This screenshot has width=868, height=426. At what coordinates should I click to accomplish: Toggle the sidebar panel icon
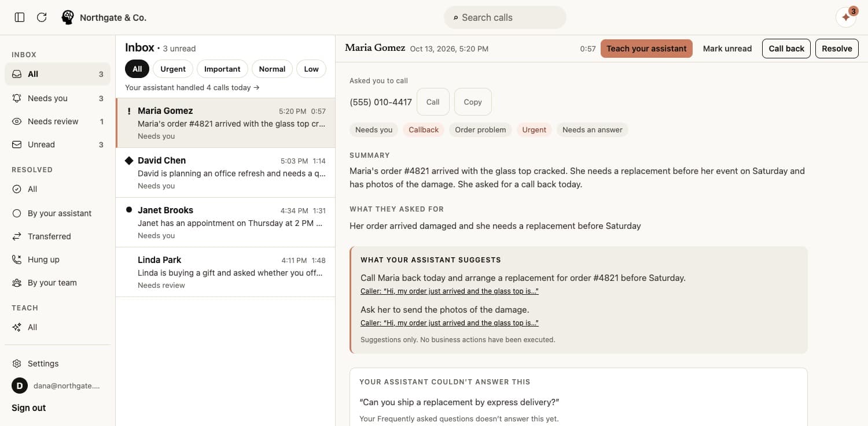coord(20,17)
